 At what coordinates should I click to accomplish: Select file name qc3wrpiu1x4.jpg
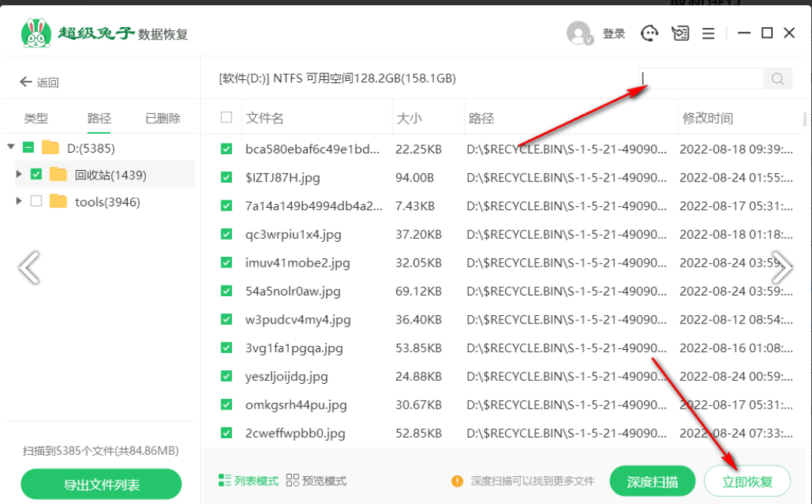click(293, 234)
